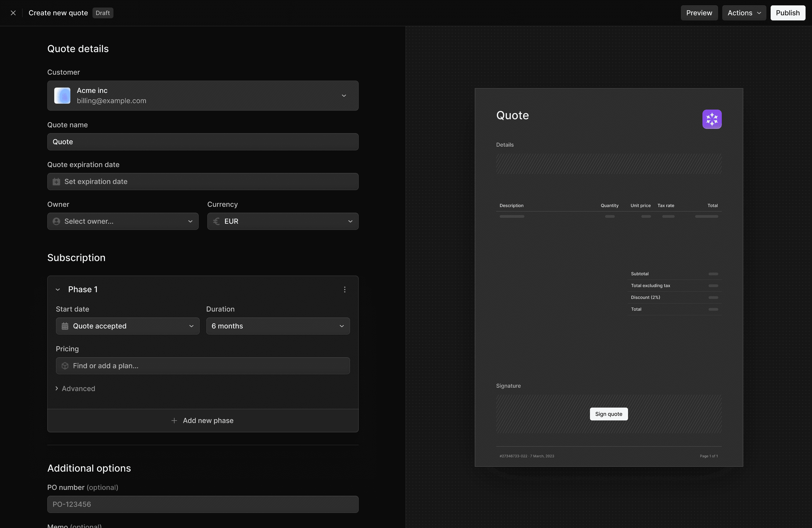Click the person icon in Owner field
The height and width of the screenshot is (528, 812).
(56, 222)
